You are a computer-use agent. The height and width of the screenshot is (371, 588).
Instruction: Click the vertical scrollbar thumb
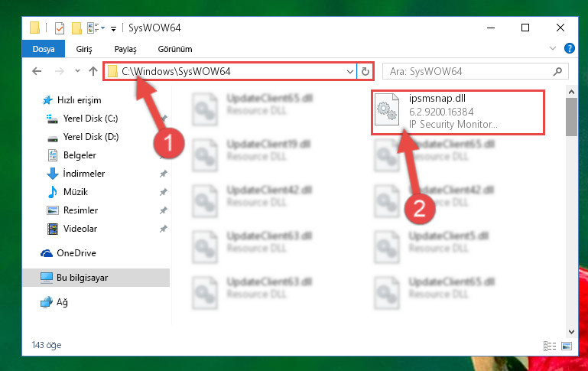(571, 117)
